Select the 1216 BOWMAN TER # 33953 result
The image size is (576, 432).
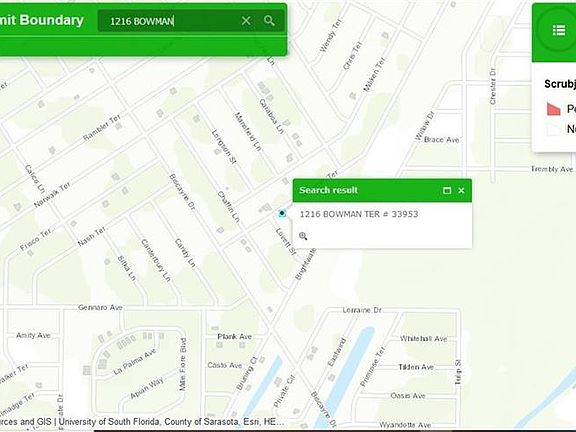[x=359, y=214]
